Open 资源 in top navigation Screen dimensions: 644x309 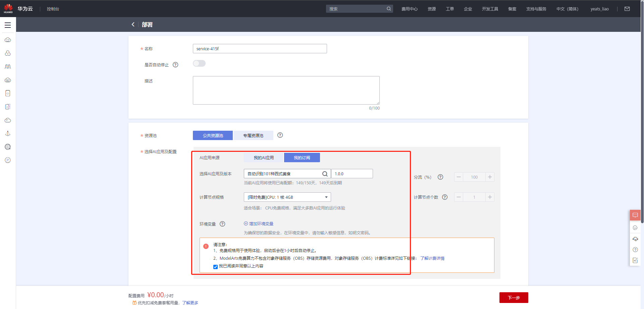coord(432,9)
